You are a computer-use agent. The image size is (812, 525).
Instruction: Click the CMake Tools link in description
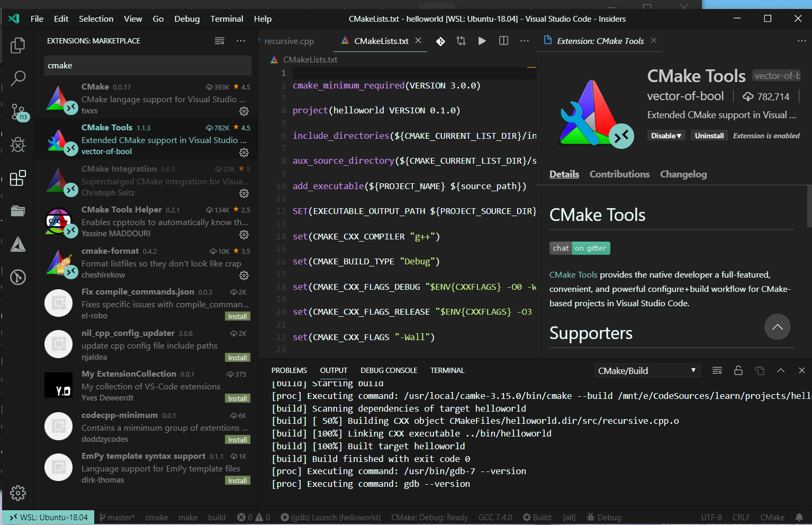[573, 274]
